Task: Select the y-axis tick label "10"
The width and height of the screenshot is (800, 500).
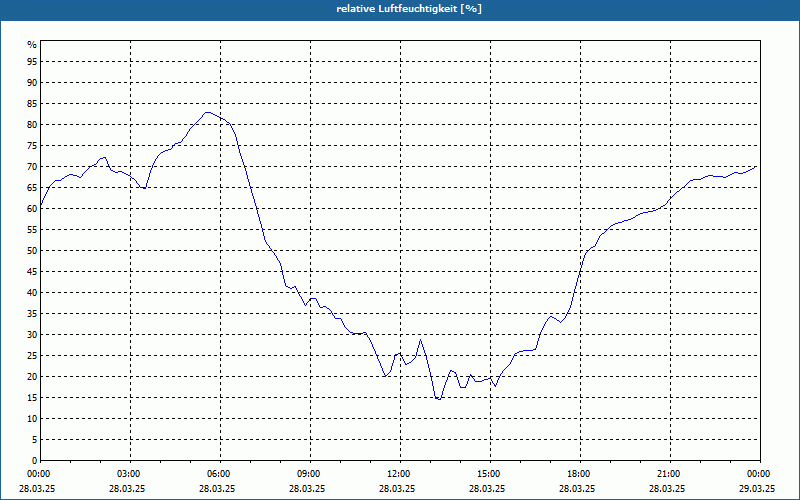Action: tap(32, 419)
